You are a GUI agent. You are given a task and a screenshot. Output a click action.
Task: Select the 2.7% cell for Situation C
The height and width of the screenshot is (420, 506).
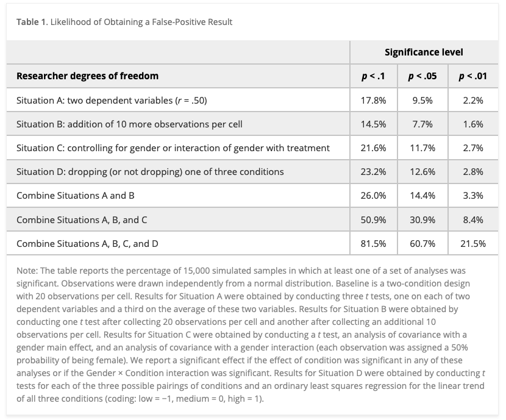(473, 148)
